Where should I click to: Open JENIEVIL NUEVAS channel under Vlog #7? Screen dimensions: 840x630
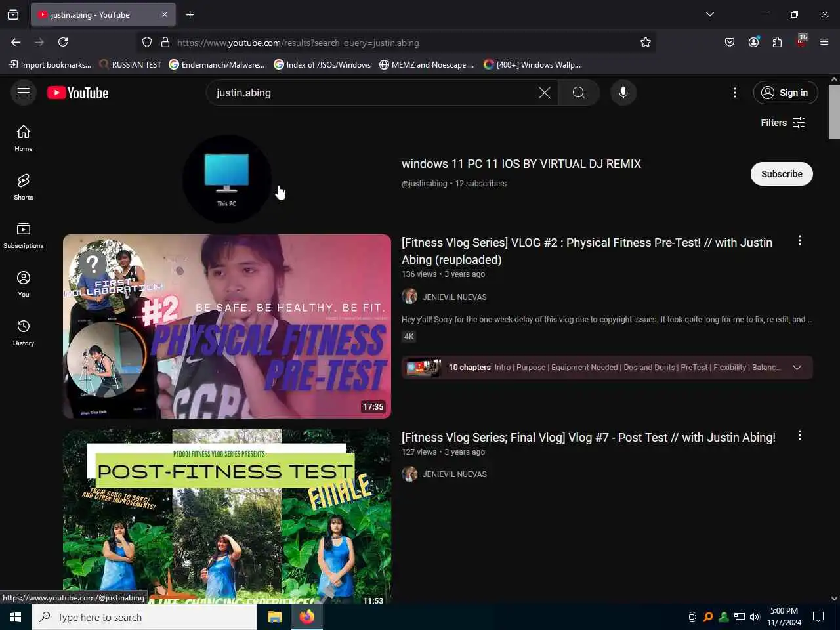(455, 474)
